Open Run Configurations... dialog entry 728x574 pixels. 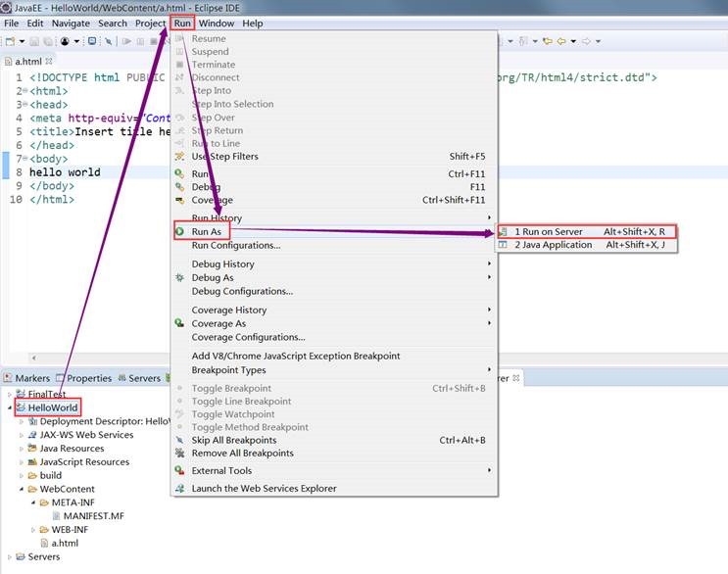334,245
